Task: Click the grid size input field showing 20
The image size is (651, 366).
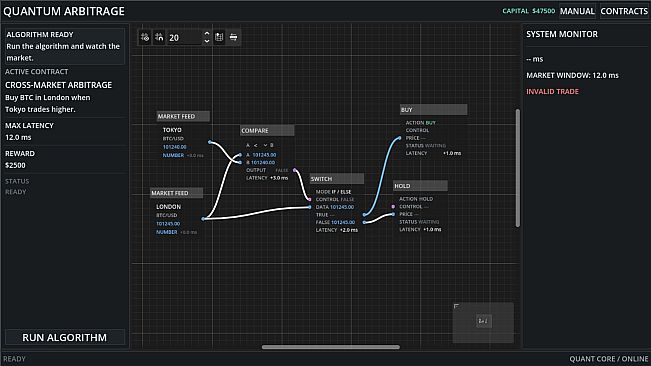Action: (185, 37)
